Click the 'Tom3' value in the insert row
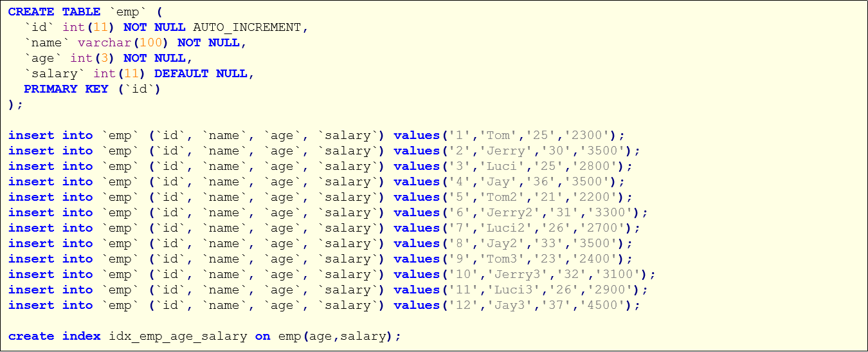 [502, 259]
